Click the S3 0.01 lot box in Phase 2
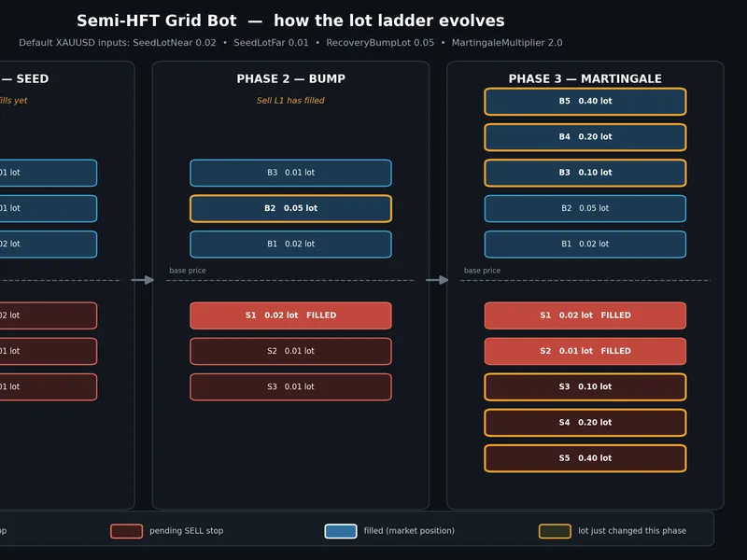The height and width of the screenshot is (560, 747). (x=290, y=386)
